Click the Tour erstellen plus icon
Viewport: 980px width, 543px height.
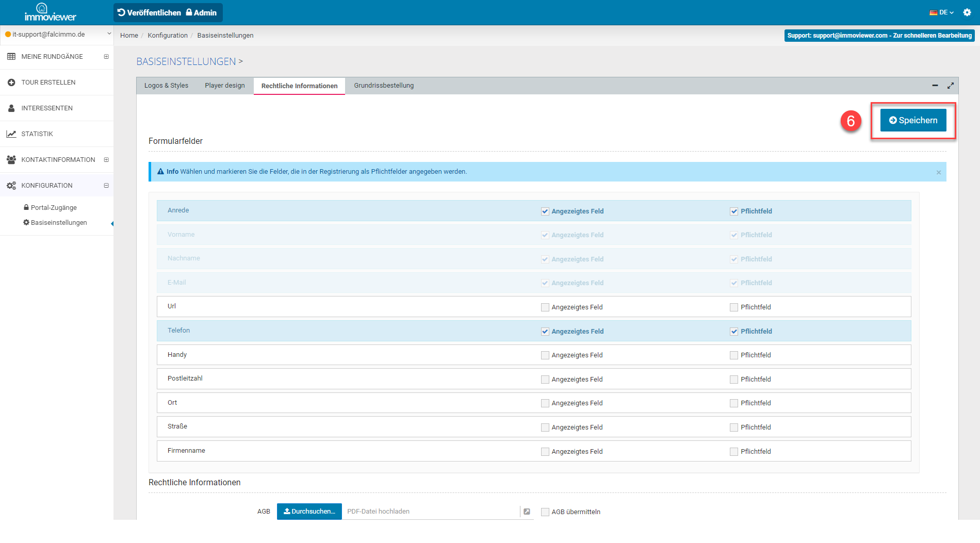(11, 83)
